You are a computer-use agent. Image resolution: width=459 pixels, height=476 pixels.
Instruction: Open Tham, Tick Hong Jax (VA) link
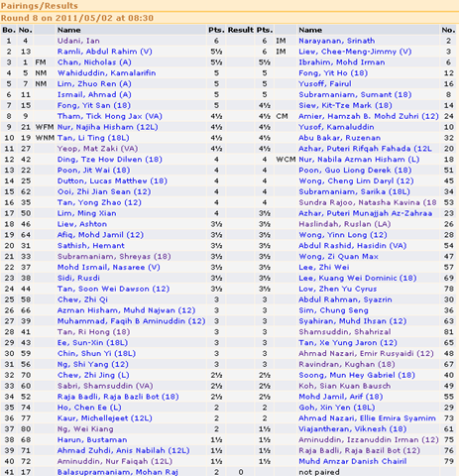(x=110, y=116)
